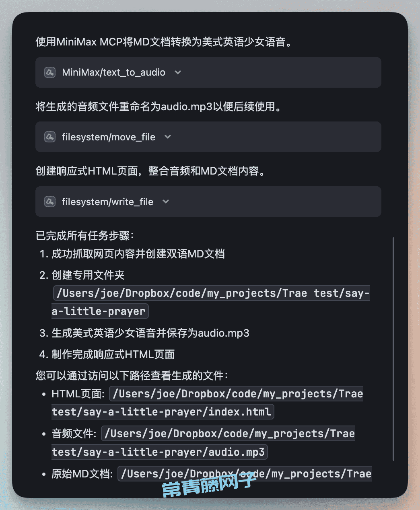Click the say-a-little-prayer folder path in step 2
The image size is (420, 510).
(211, 302)
